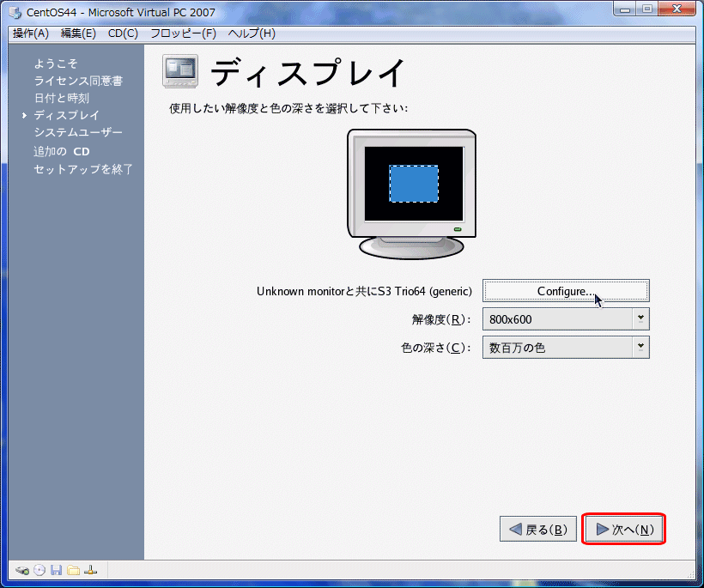Click the Configure... button

[x=566, y=291]
